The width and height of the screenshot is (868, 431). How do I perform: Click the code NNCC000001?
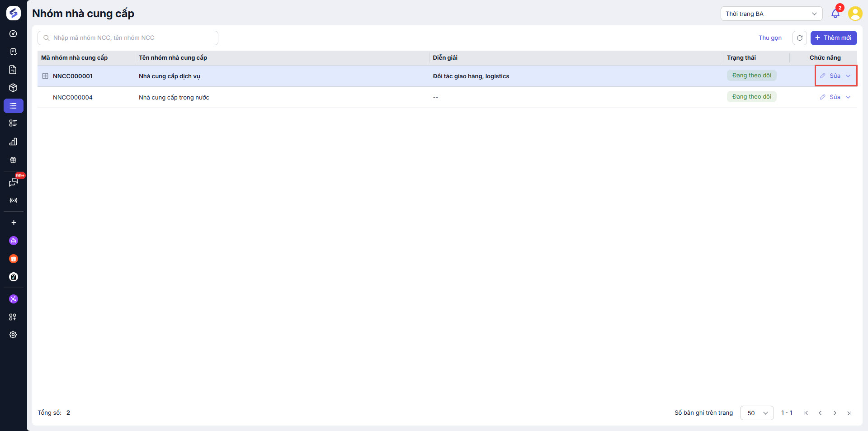click(x=73, y=76)
